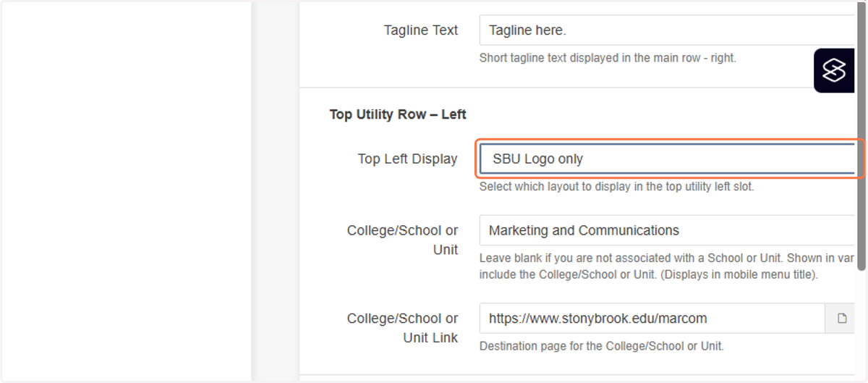Click the Tagline Text input field
The image size is (868, 383).
tap(667, 30)
